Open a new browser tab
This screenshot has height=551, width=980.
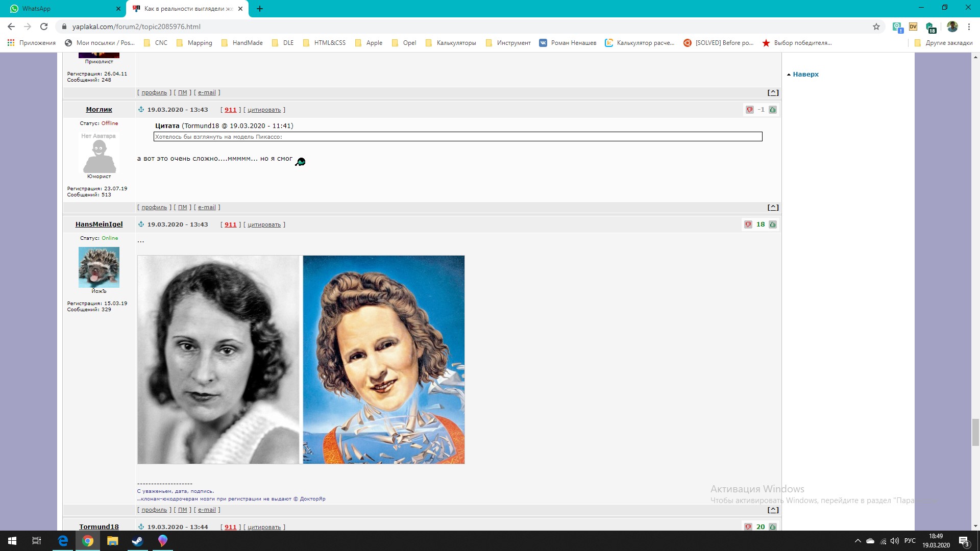pos(260,9)
